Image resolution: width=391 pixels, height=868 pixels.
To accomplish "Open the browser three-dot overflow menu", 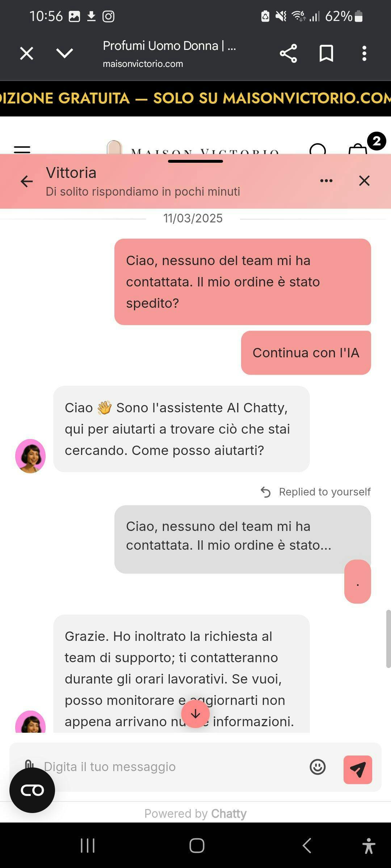I will [364, 54].
